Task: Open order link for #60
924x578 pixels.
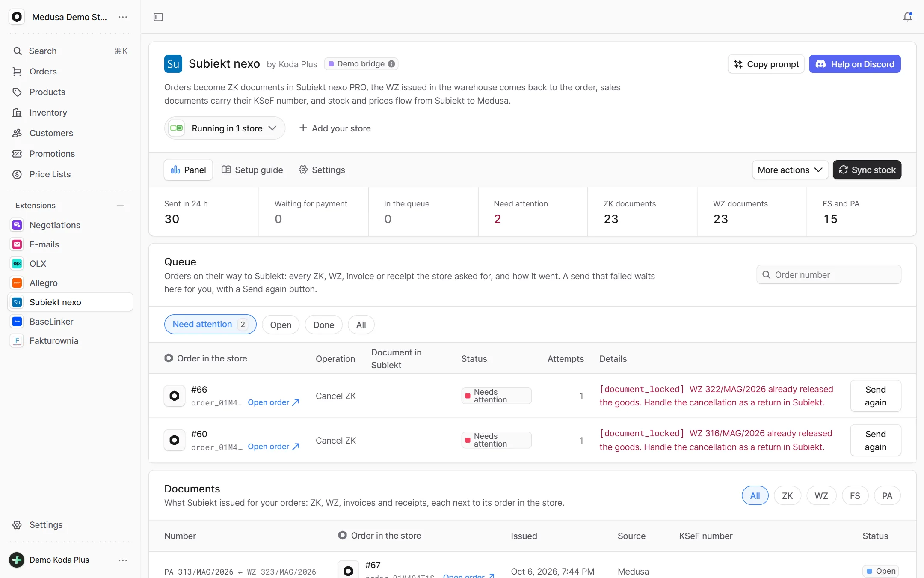Action: pyautogui.click(x=274, y=447)
